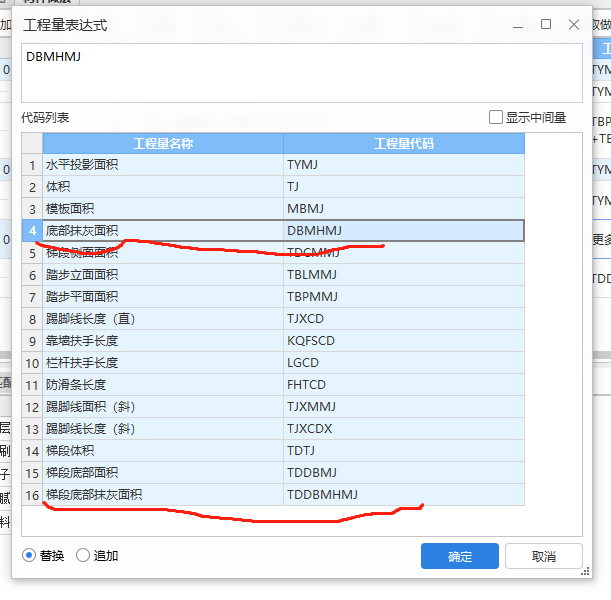The height and width of the screenshot is (600, 611).
Task: Click the code cell TDDBMJ
Action: [404, 473]
